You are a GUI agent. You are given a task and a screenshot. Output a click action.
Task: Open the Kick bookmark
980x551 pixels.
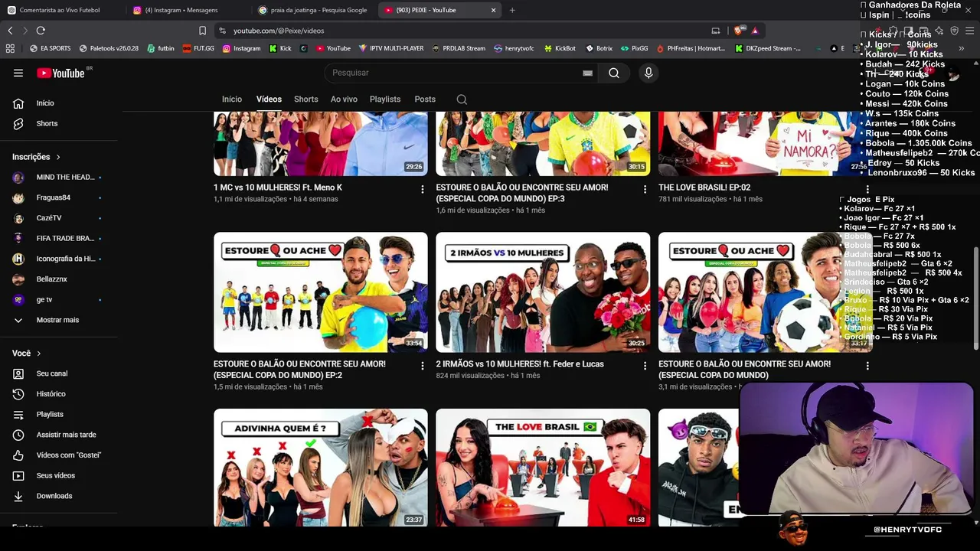tap(280, 48)
